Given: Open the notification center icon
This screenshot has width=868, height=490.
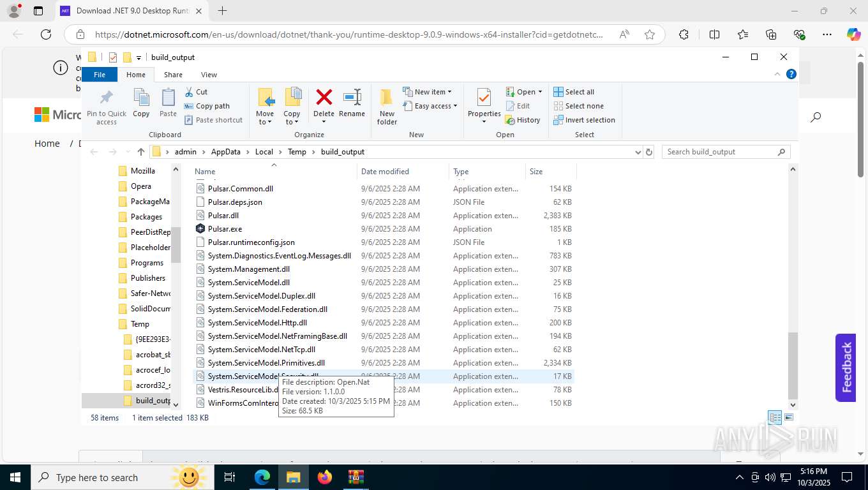Looking at the screenshot, I should (847, 477).
